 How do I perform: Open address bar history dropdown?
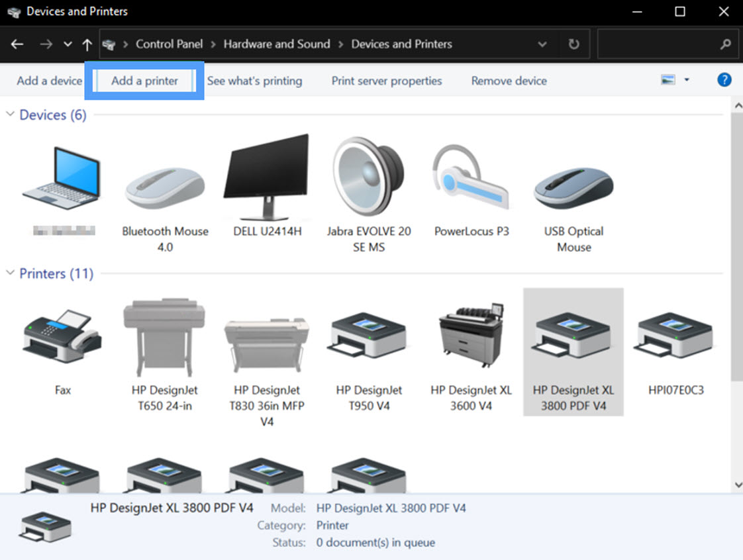(x=542, y=44)
